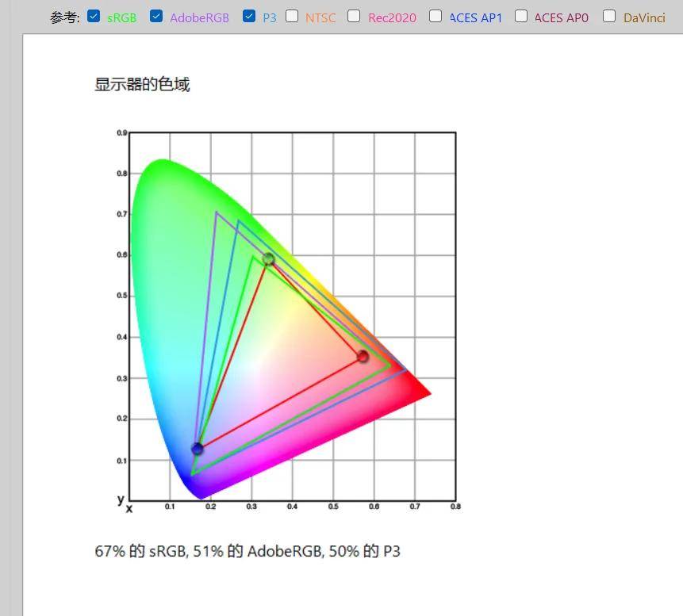Image resolution: width=683 pixels, height=616 pixels.
Task: Click the blue primary marker on the gamut chart
Action: (x=198, y=449)
